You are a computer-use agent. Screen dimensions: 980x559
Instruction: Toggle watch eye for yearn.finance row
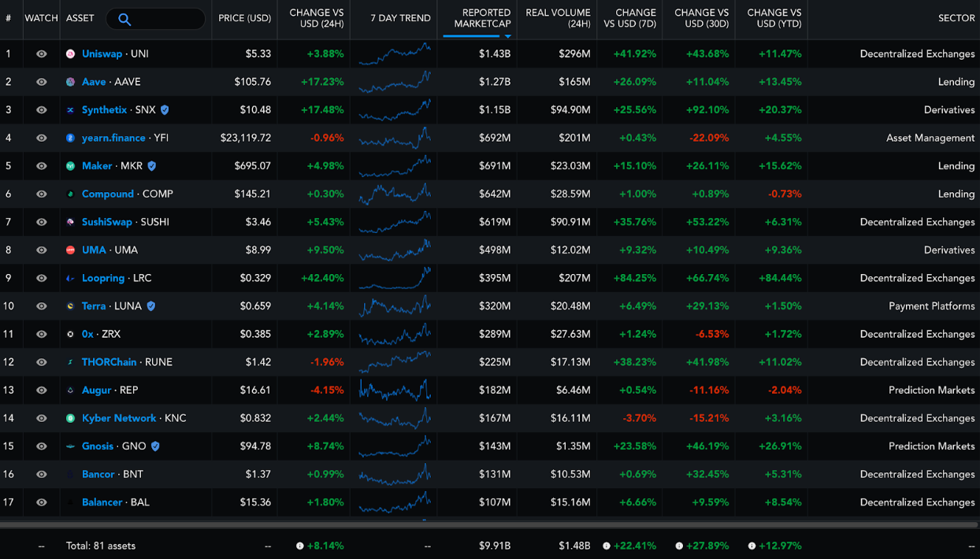click(x=41, y=138)
